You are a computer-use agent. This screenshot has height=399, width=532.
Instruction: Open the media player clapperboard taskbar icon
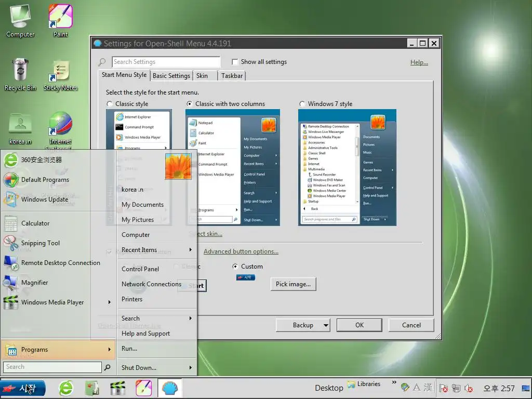(118, 388)
